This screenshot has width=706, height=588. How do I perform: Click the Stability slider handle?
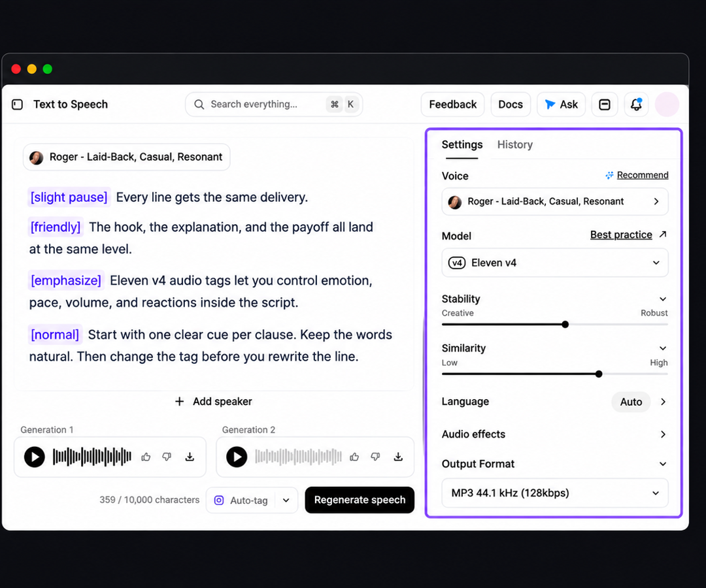[x=565, y=324]
